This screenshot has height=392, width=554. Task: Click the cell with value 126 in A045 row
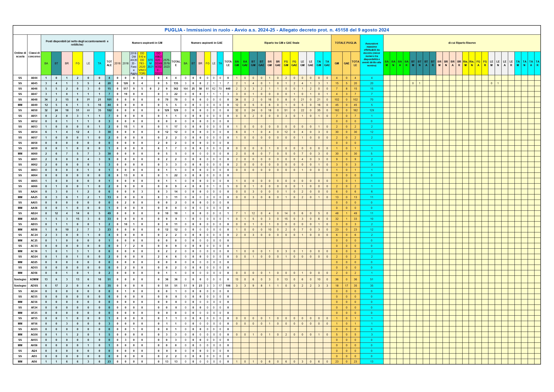125,83
